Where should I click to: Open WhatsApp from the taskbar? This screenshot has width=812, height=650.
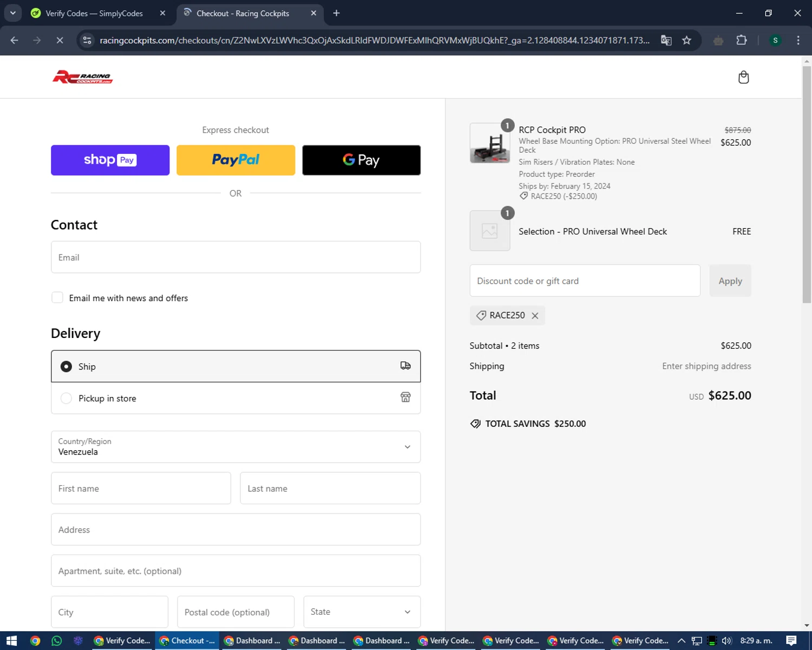click(57, 641)
